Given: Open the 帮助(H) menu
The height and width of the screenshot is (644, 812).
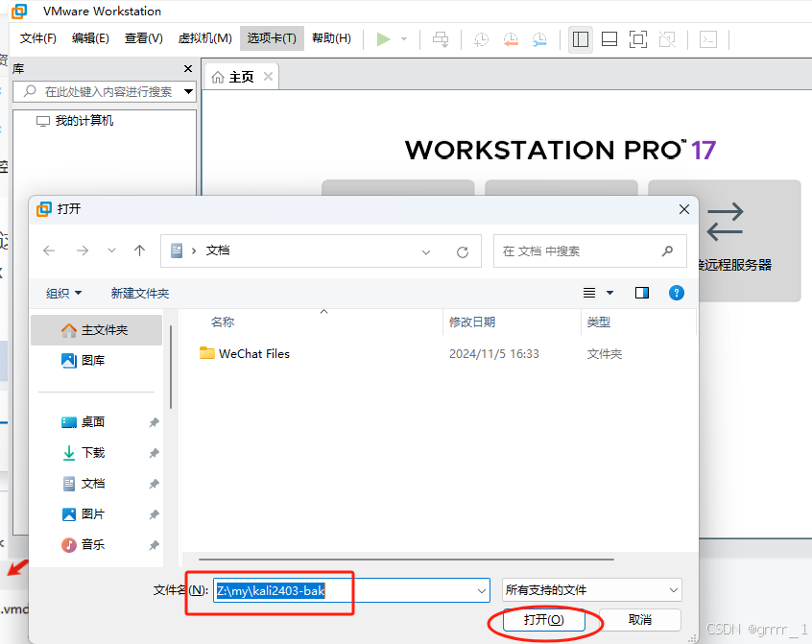Looking at the screenshot, I should point(331,38).
